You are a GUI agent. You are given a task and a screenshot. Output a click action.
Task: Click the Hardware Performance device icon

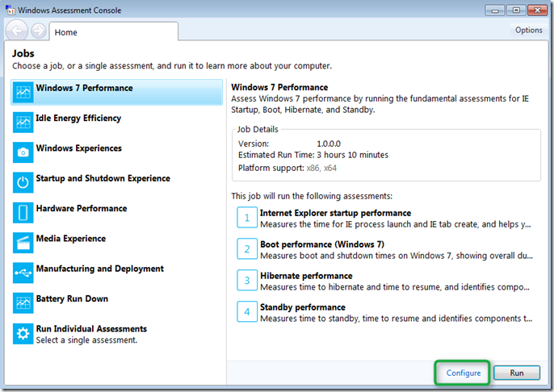point(23,212)
